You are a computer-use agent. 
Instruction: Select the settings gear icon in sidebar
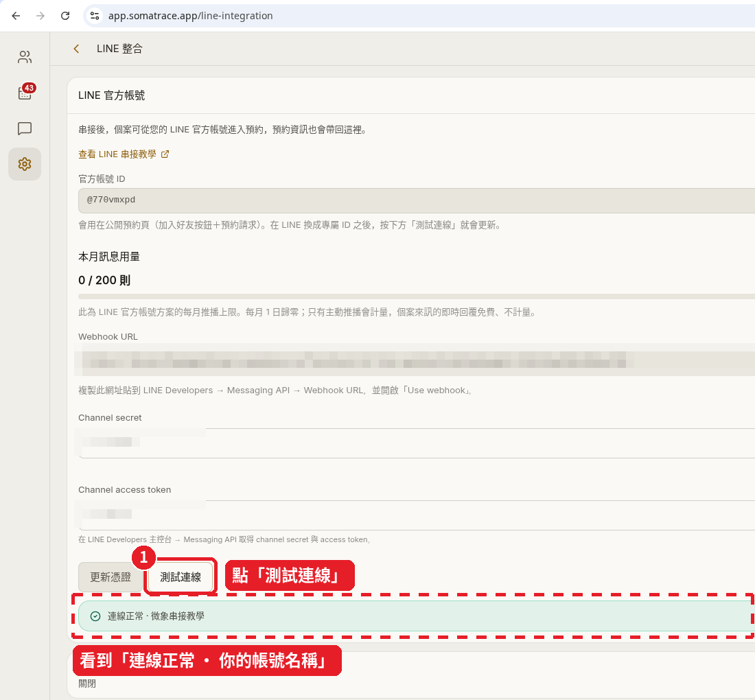(x=25, y=164)
